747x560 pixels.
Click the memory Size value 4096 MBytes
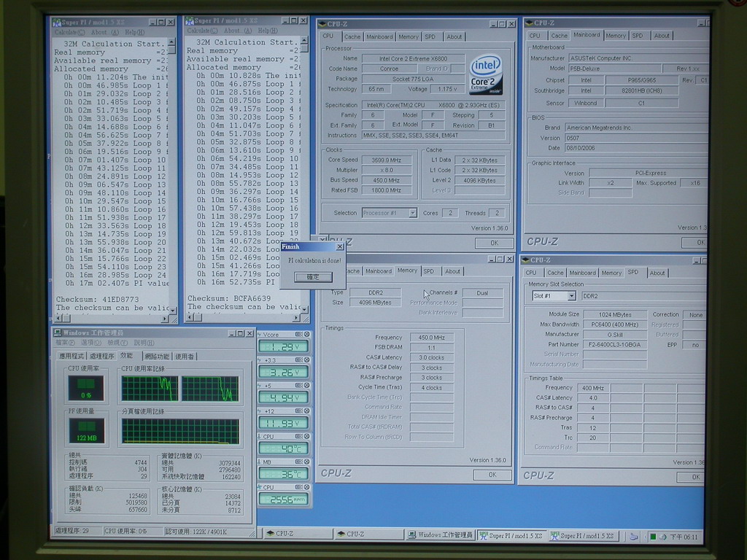(x=375, y=303)
